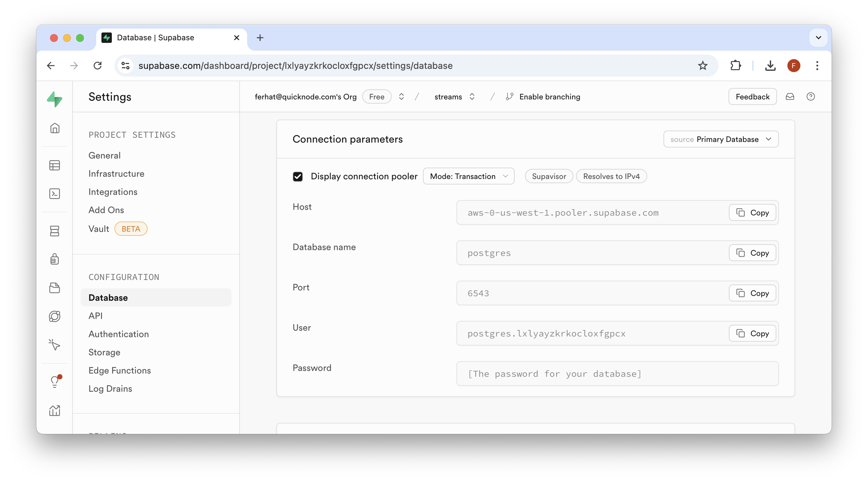This screenshot has width=868, height=482.
Task: Open Authentication configuration
Action: click(x=119, y=334)
